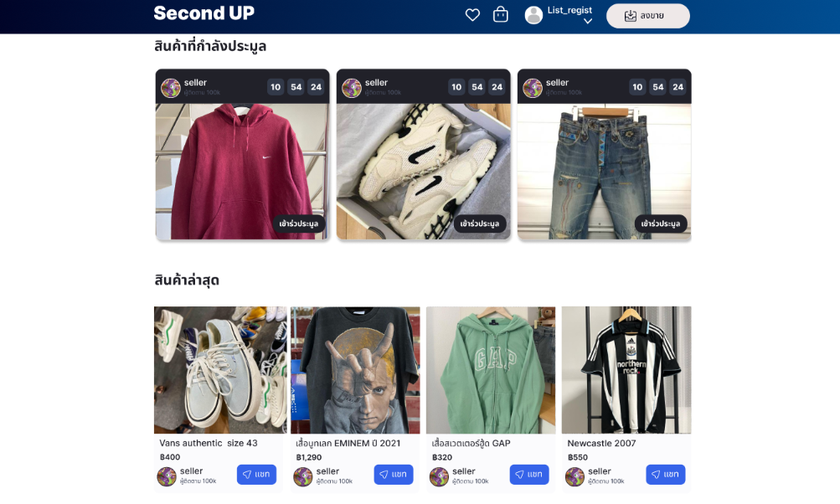
Task: Click seller avatar on sneakers auction card
Action: click(352, 88)
